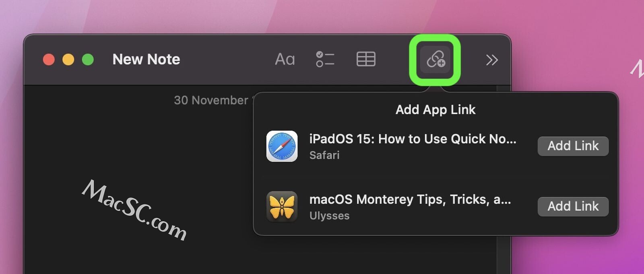Viewport: 644px width, 274px height.
Task: Click the "New Note" window title
Action: [146, 60]
